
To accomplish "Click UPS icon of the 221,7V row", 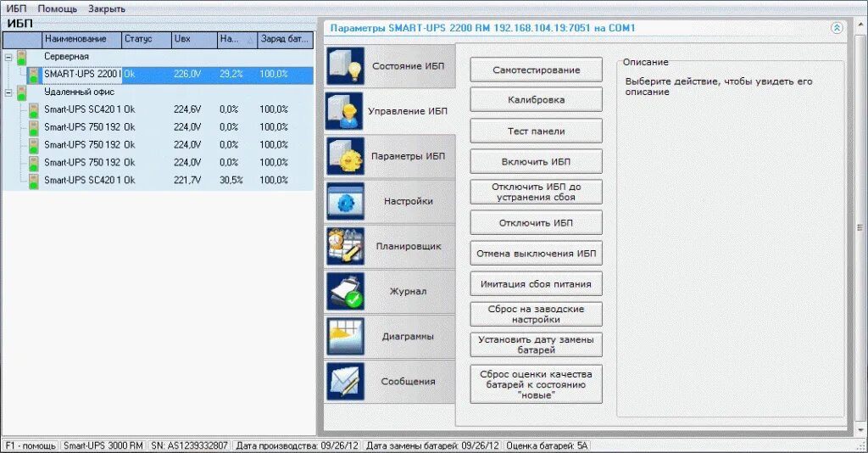I will [x=34, y=181].
